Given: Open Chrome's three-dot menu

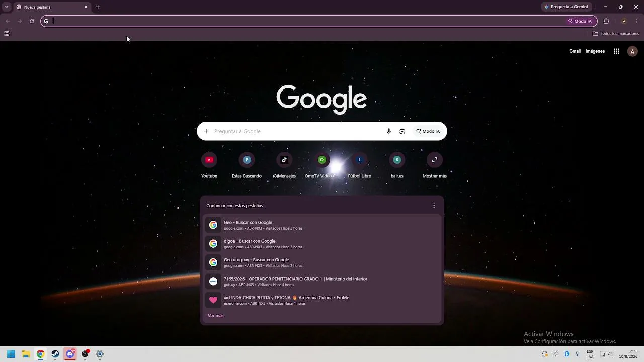Looking at the screenshot, I should pos(636,21).
